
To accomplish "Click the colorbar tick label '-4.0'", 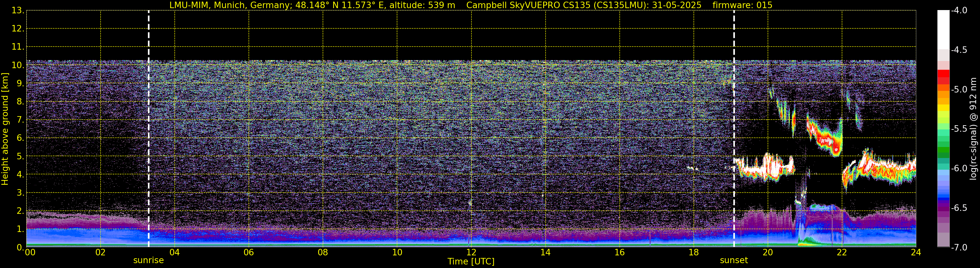I will 959,10.
